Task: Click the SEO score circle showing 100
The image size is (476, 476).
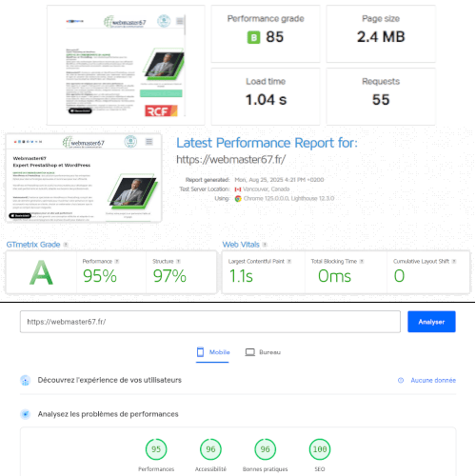Action: coord(320,449)
